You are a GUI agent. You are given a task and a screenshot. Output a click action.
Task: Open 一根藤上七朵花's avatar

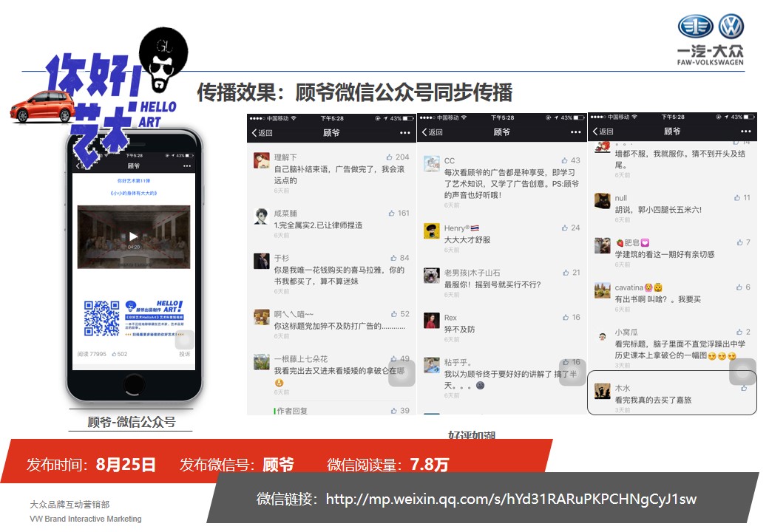coord(262,362)
